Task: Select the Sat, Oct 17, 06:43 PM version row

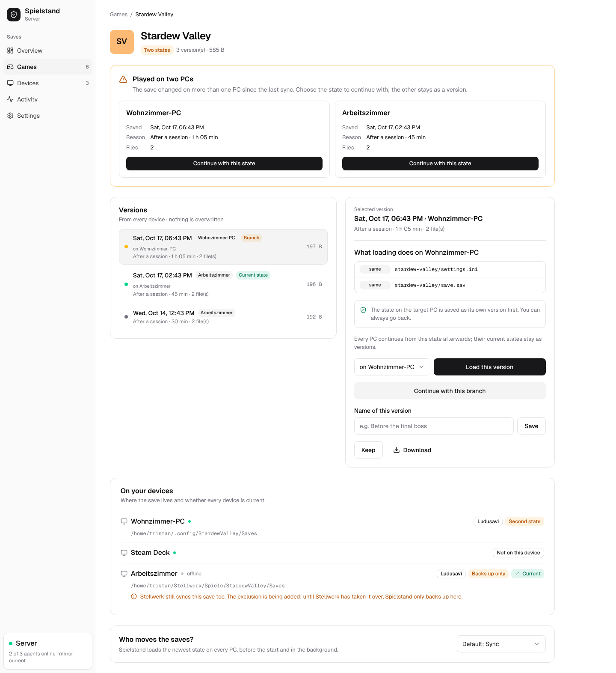Action: pyautogui.click(x=223, y=247)
